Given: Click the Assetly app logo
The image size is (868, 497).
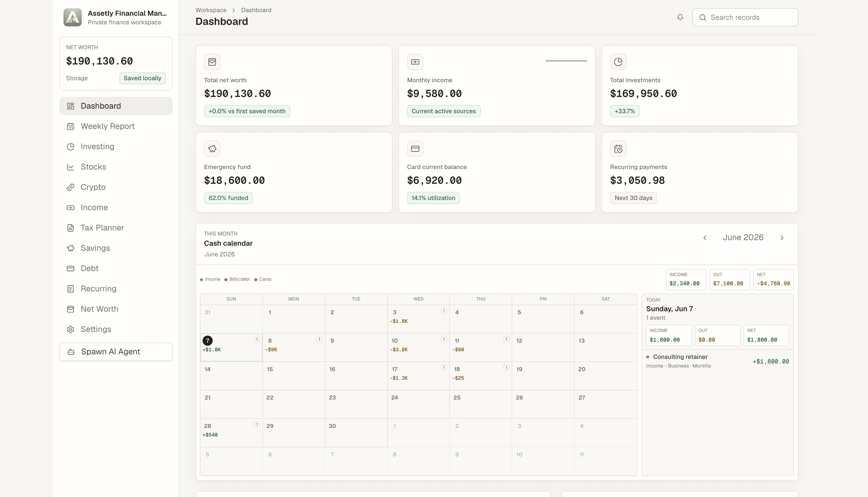Looking at the screenshot, I should click(x=72, y=18).
